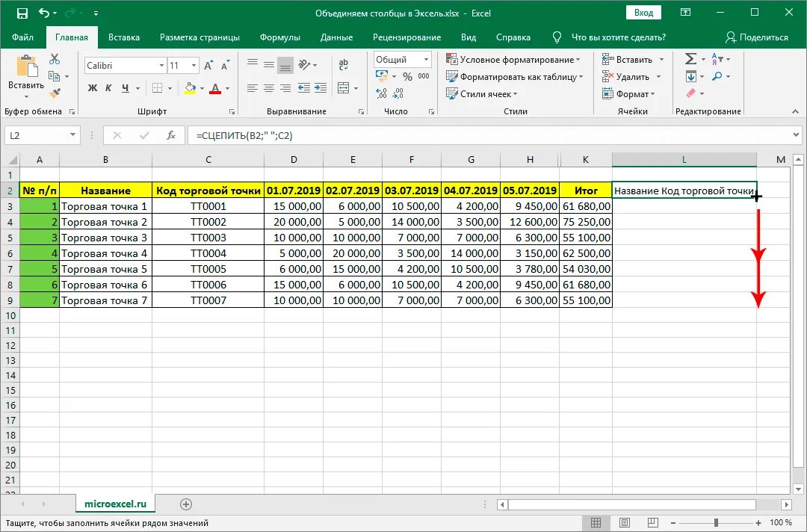Apply cell borders icon

click(x=158, y=88)
